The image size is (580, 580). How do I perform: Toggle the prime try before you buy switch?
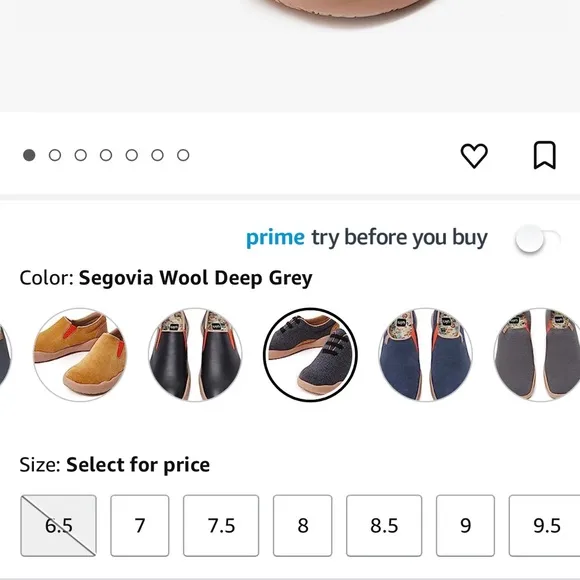click(x=538, y=239)
